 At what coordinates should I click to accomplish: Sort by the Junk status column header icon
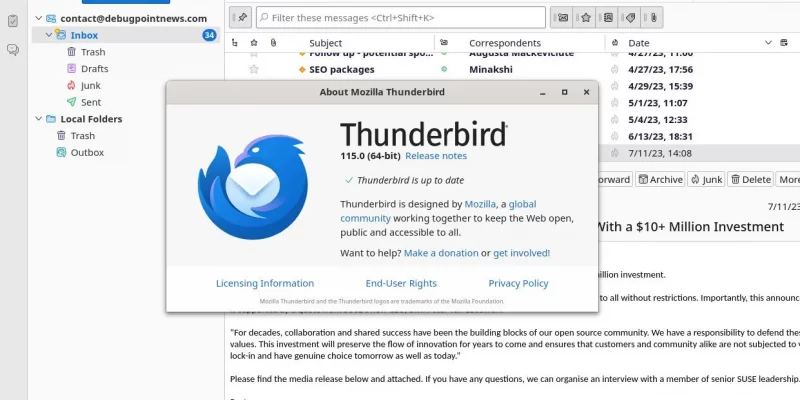(614, 43)
